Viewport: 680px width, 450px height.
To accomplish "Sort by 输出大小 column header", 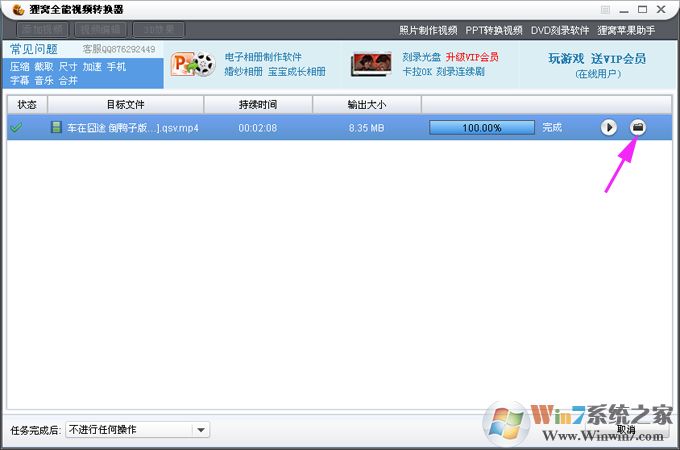I will pyautogui.click(x=367, y=104).
